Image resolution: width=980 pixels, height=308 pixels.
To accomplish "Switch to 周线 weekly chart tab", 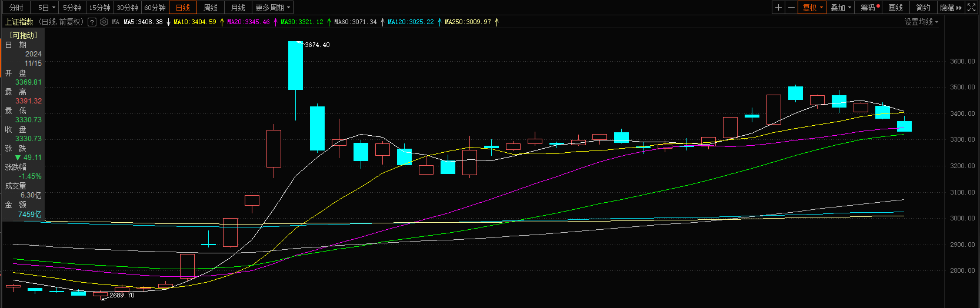I will click(210, 8).
